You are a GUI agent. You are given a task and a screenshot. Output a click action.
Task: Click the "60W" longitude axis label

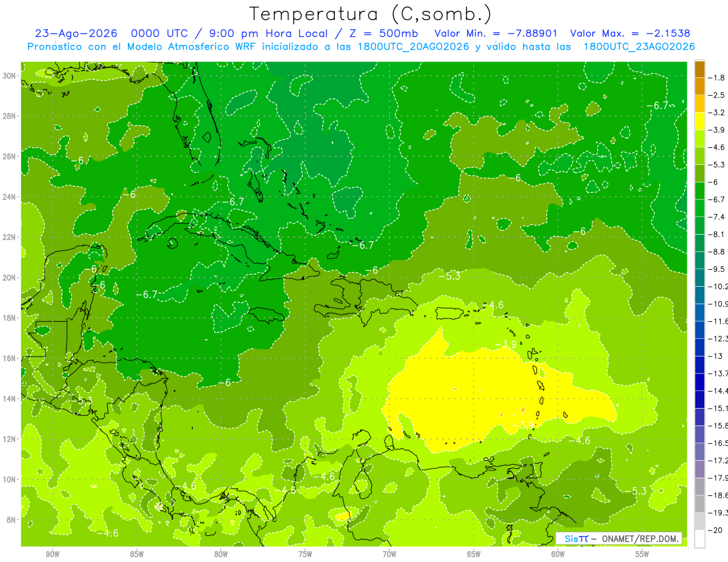click(x=558, y=554)
